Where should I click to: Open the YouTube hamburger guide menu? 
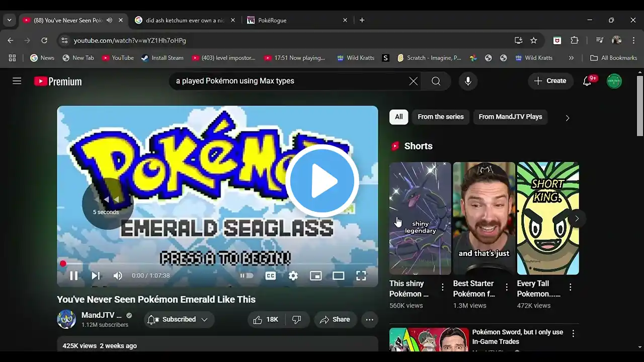[x=17, y=81]
